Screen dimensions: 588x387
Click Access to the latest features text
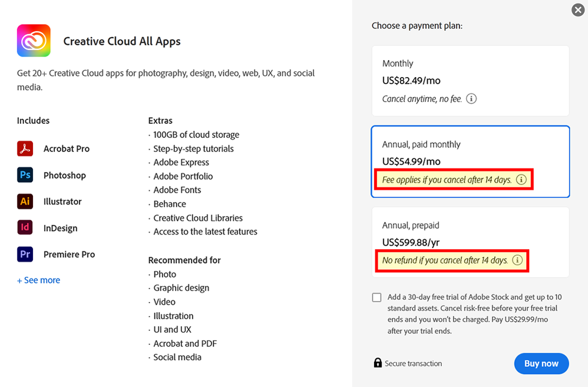pyautogui.click(x=205, y=231)
